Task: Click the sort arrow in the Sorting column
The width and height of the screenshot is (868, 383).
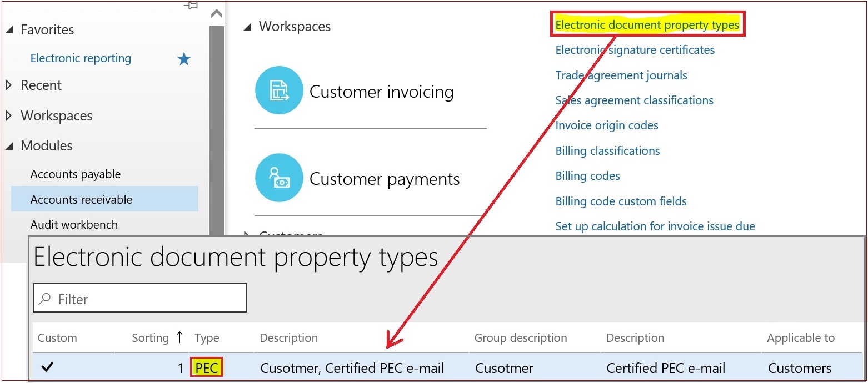Action: pyautogui.click(x=179, y=337)
